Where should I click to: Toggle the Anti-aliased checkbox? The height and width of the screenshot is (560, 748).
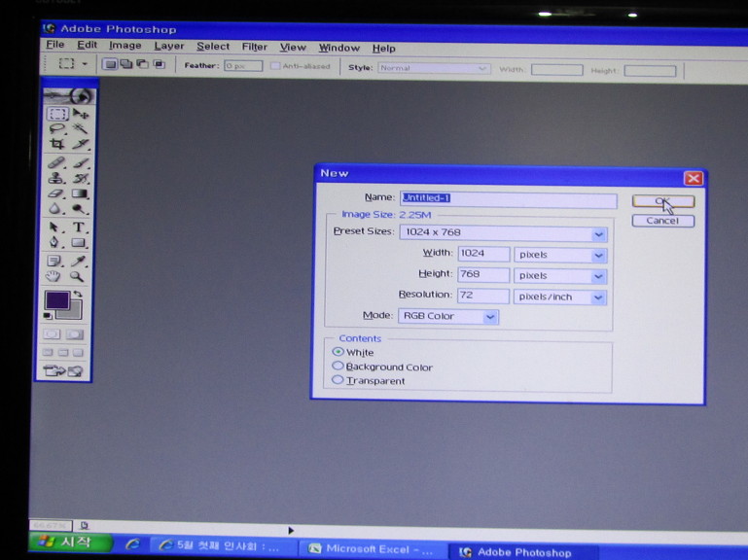pos(275,66)
